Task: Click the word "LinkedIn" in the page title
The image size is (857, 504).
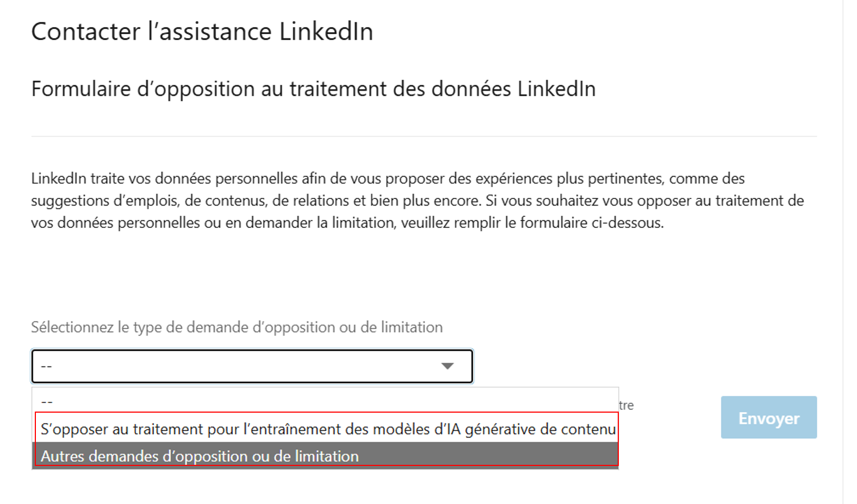Action: (x=326, y=32)
